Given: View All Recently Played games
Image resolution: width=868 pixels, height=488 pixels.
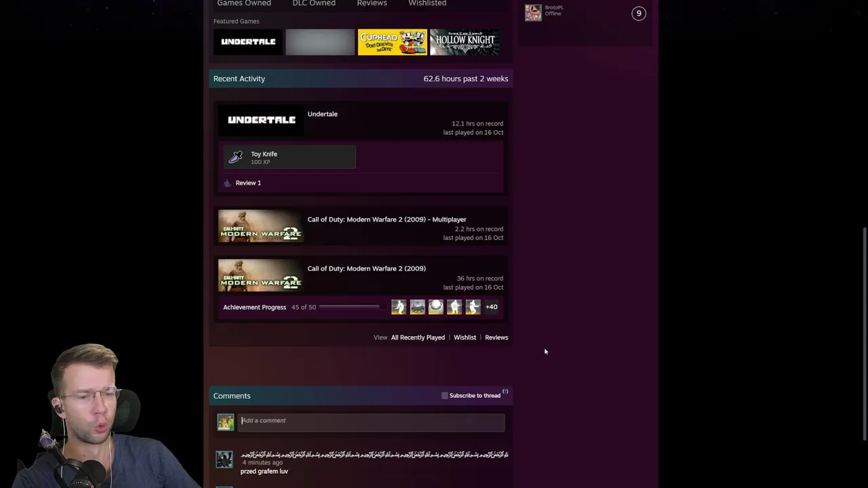Looking at the screenshot, I should tap(418, 338).
